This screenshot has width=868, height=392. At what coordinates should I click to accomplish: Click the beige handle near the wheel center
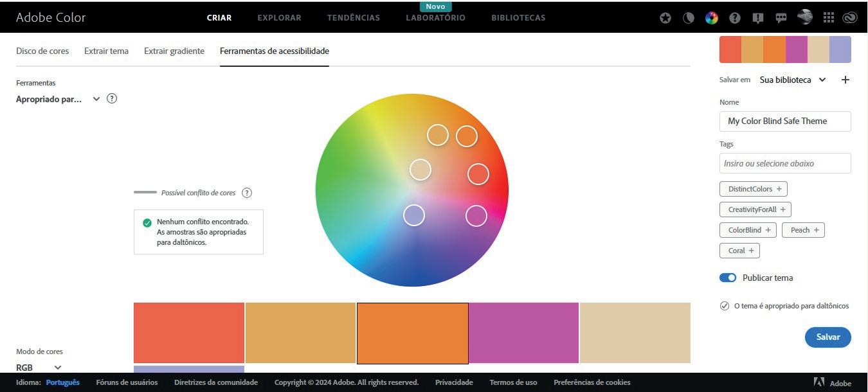pyautogui.click(x=420, y=170)
